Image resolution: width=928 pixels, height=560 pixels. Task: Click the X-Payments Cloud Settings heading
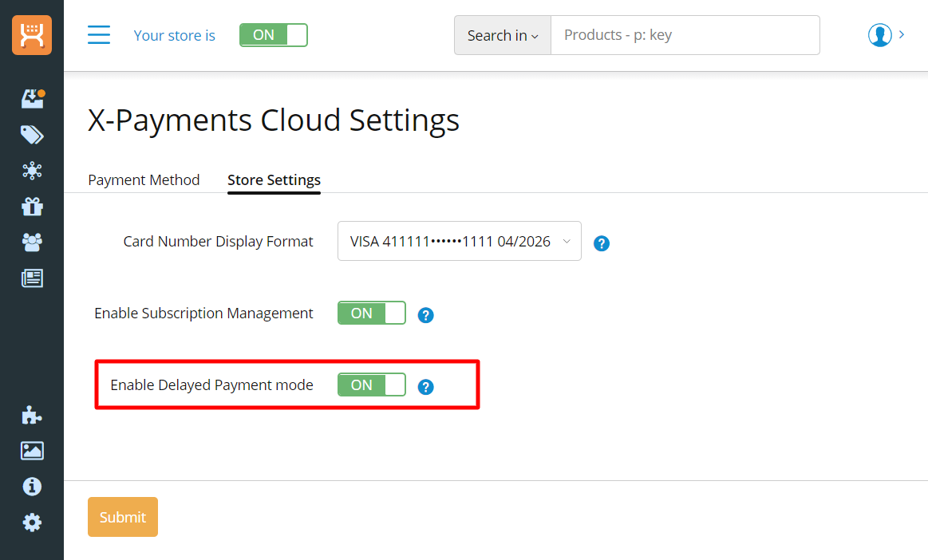click(x=274, y=120)
